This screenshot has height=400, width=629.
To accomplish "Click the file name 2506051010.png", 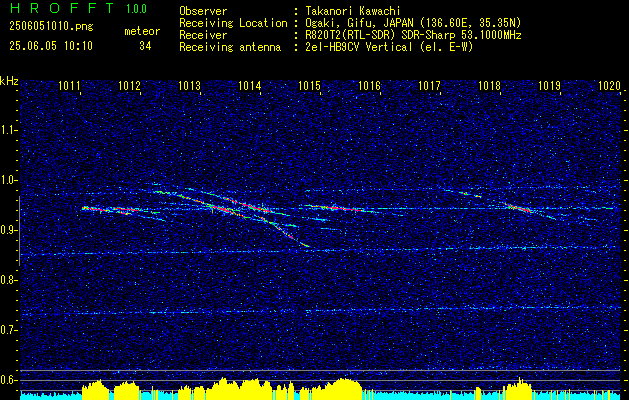I will click(51, 26).
